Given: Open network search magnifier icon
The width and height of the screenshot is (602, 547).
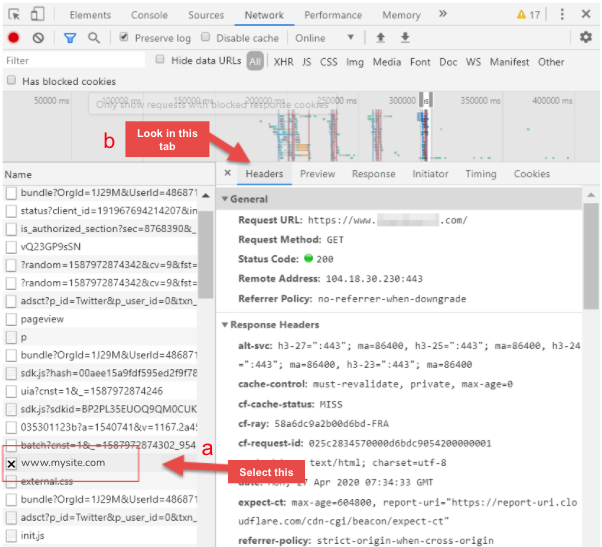Looking at the screenshot, I should tap(94, 38).
